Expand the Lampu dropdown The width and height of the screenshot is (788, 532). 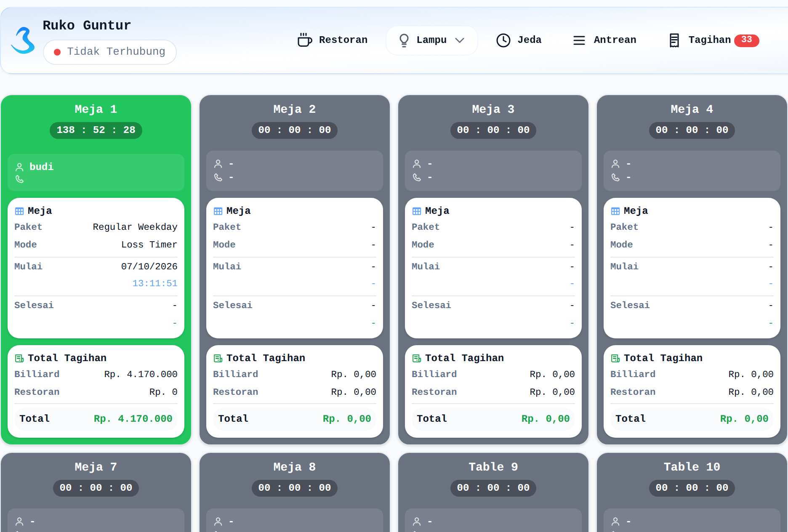431,40
